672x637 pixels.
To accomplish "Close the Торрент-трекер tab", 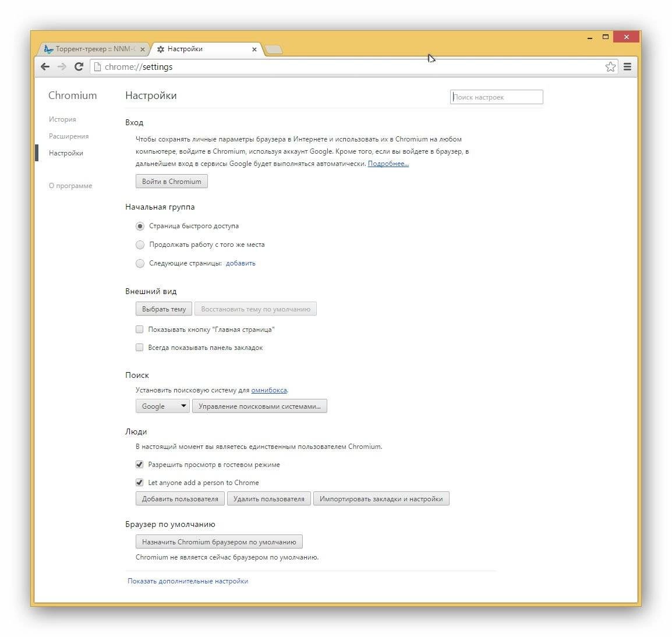I will coord(143,49).
